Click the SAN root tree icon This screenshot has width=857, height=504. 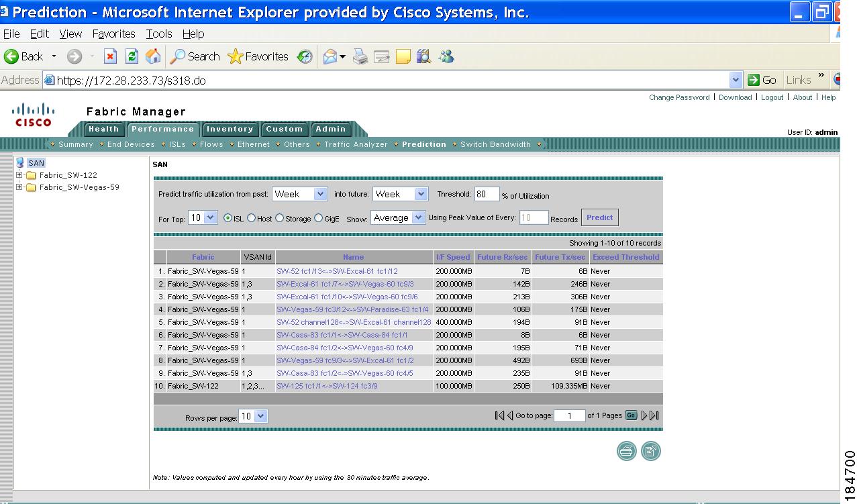(x=19, y=162)
